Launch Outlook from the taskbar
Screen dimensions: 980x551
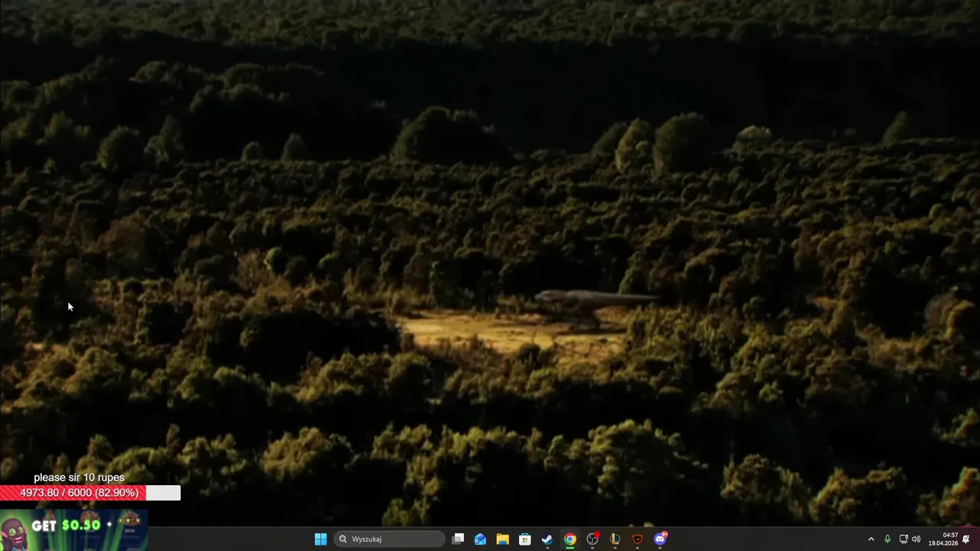[480, 539]
